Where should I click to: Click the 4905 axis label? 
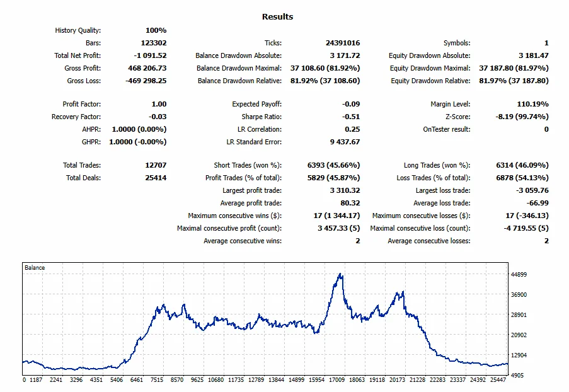point(517,376)
